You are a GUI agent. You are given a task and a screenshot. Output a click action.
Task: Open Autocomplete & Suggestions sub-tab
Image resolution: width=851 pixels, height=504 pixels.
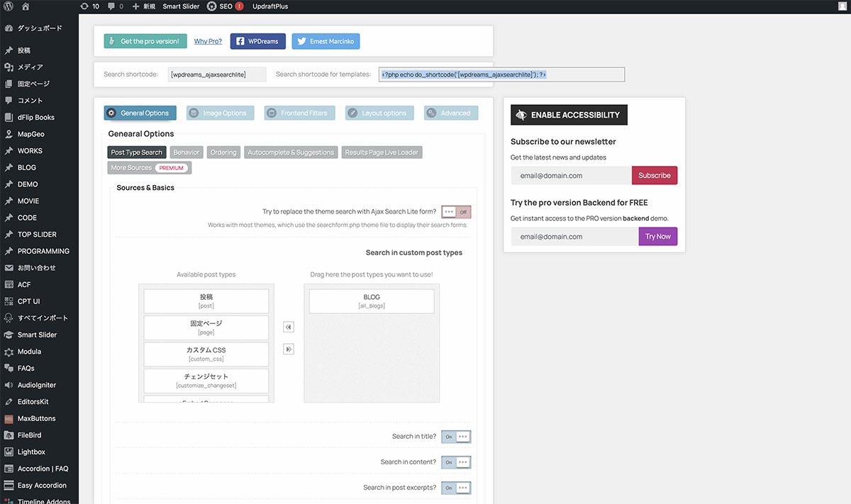tap(290, 152)
